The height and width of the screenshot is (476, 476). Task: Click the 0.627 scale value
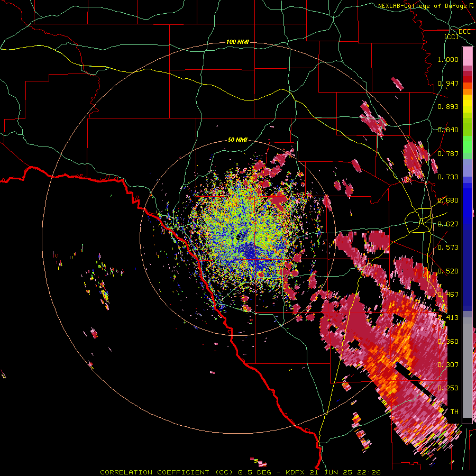tap(448, 224)
